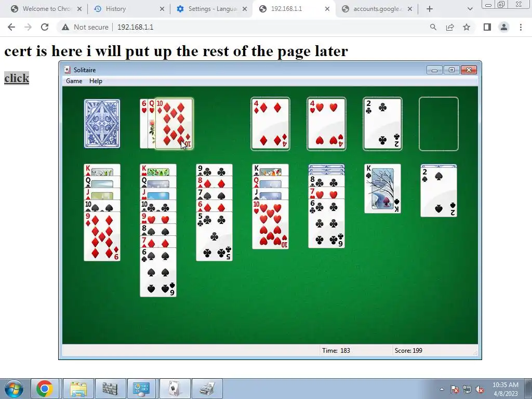Select the 10 of spades in first column

[x=102, y=206]
